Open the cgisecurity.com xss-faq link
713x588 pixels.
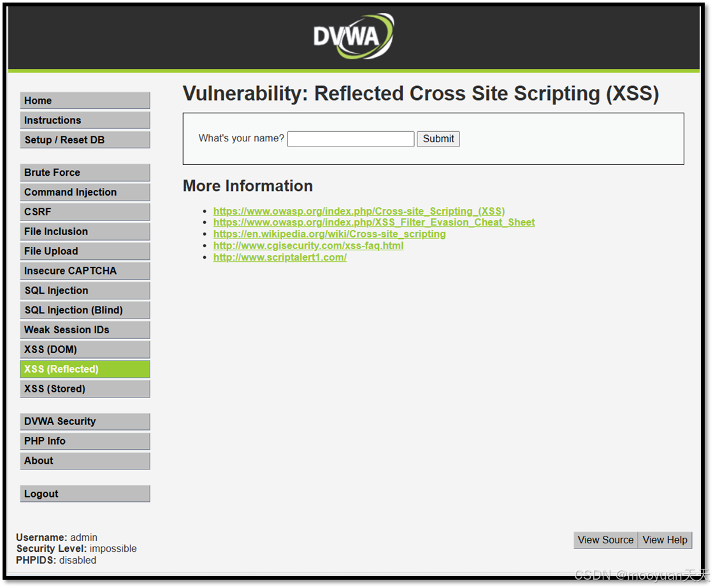click(308, 245)
